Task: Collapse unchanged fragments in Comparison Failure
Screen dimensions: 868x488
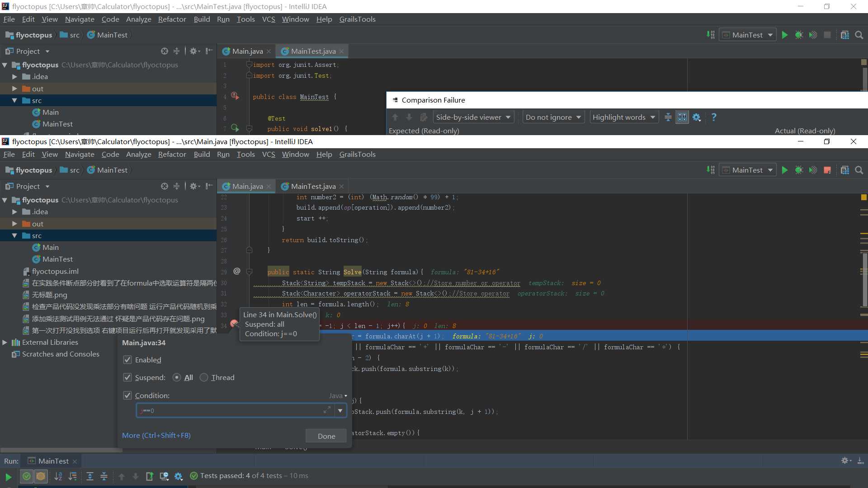Action: (668, 117)
